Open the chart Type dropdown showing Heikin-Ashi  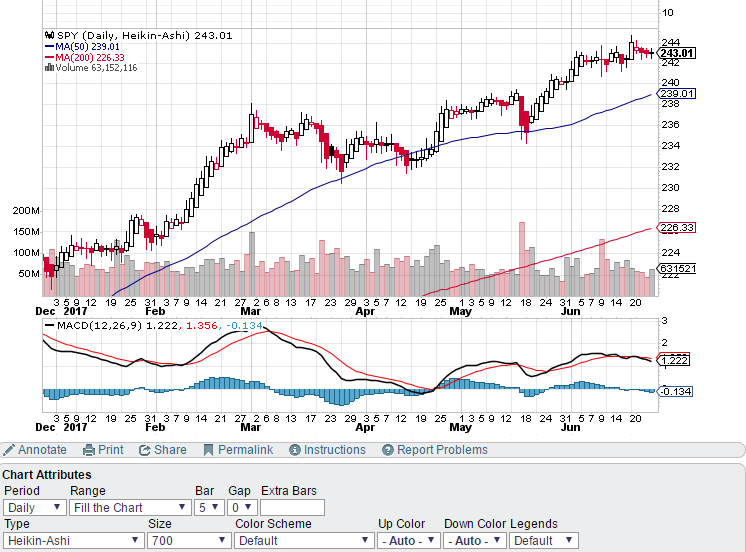73,540
